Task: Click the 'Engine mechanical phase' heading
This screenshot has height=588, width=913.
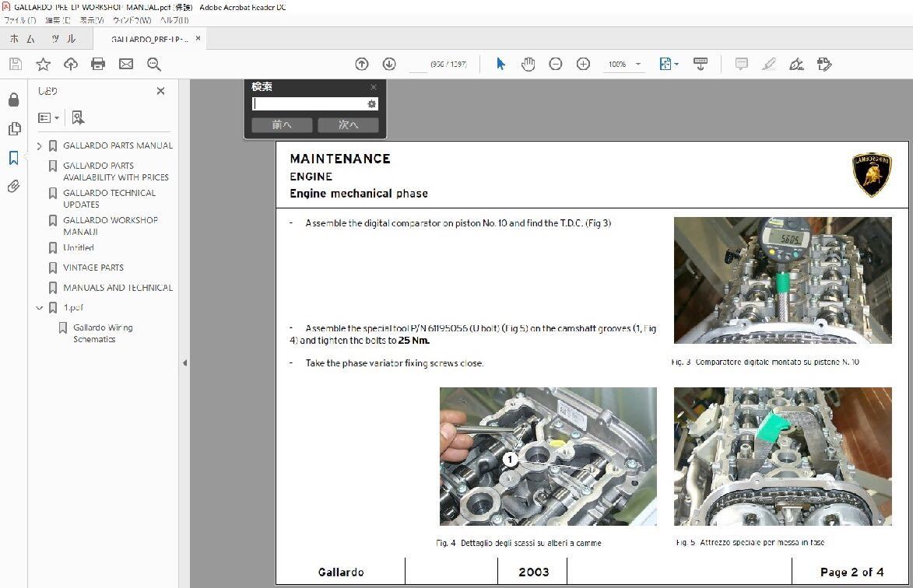Action: coord(359,194)
